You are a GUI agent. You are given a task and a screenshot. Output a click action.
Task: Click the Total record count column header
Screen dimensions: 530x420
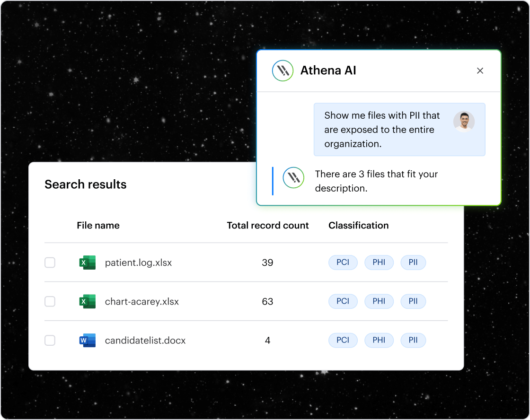coord(268,226)
